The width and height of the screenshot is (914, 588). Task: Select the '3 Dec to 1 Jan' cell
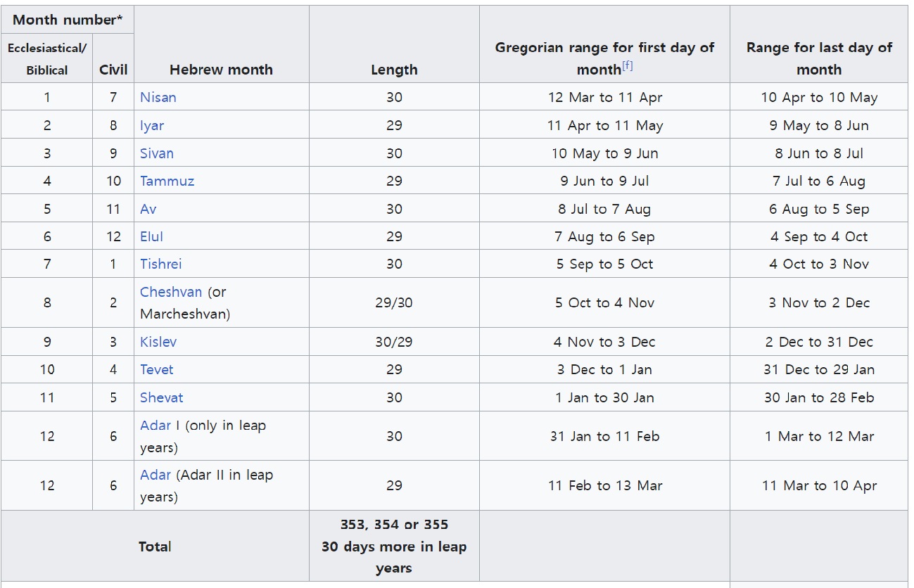click(x=605, y=369)
